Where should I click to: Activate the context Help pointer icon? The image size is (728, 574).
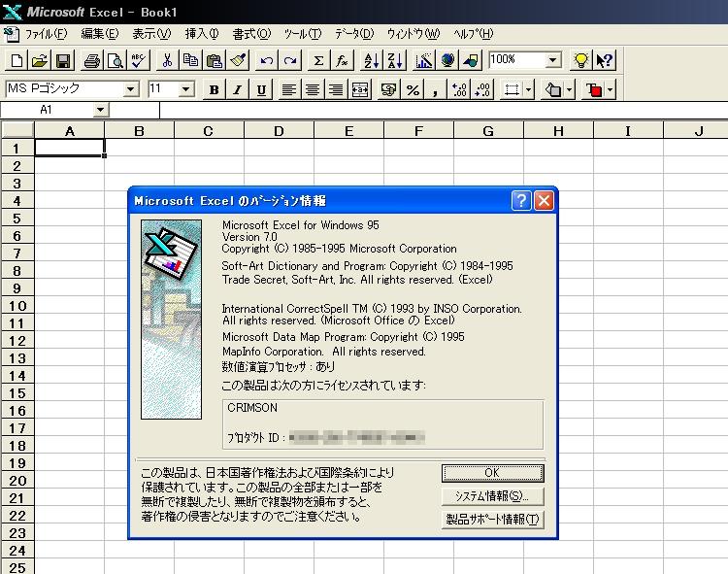(x=604, y=61)
